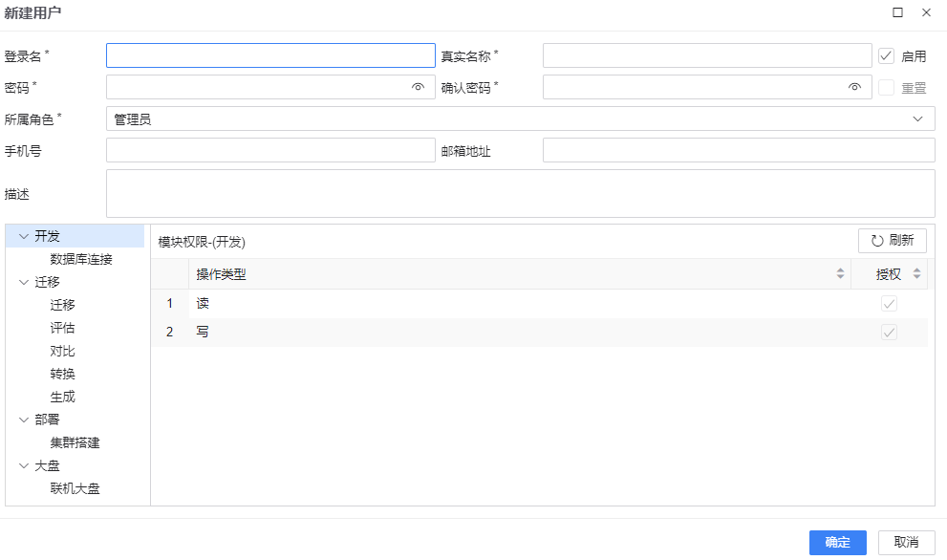The width and height of the screenshot is (947, 560).
Task: Select the 转换 tree item
Action: click(x=62, y=374)
